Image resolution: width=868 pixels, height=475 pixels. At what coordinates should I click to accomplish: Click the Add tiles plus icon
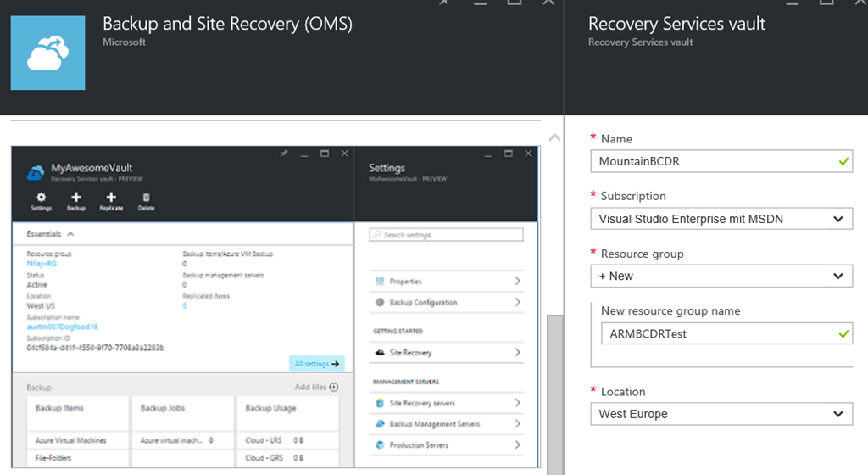pyautogui.click(x=334, y=387)
